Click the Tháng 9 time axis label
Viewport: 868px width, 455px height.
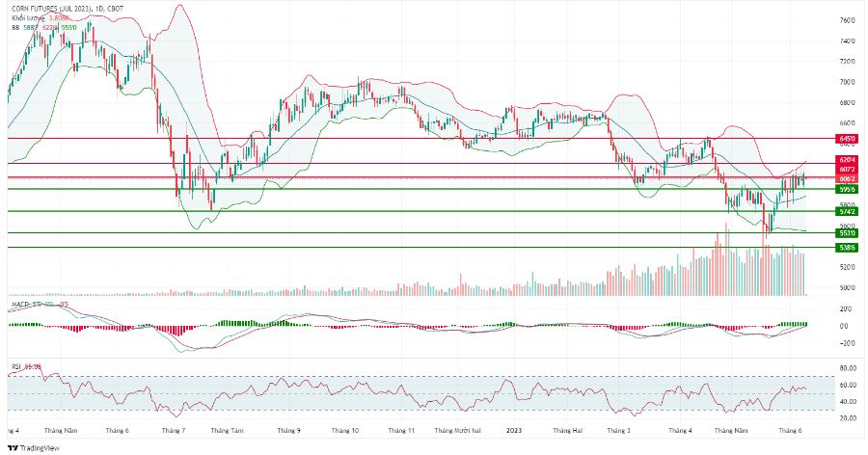(x=289, y=430)
